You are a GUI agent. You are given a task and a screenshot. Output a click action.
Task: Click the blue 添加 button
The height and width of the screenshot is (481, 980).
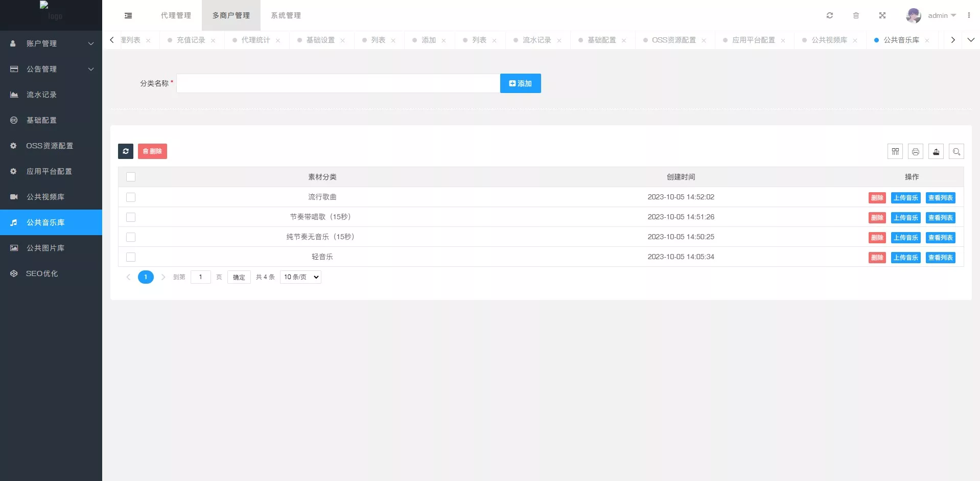520,83
